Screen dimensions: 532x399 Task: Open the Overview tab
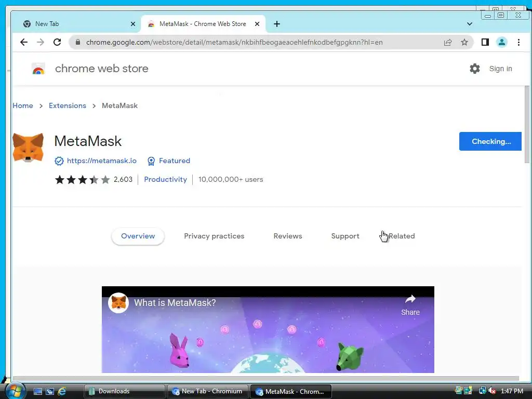click(138, 236)
